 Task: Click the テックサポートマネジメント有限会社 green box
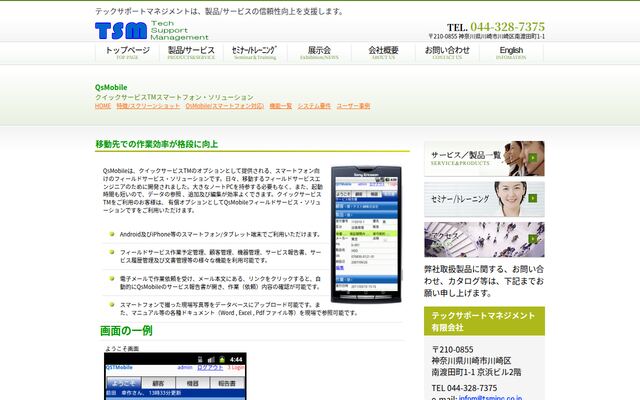[x=484, y=321]
